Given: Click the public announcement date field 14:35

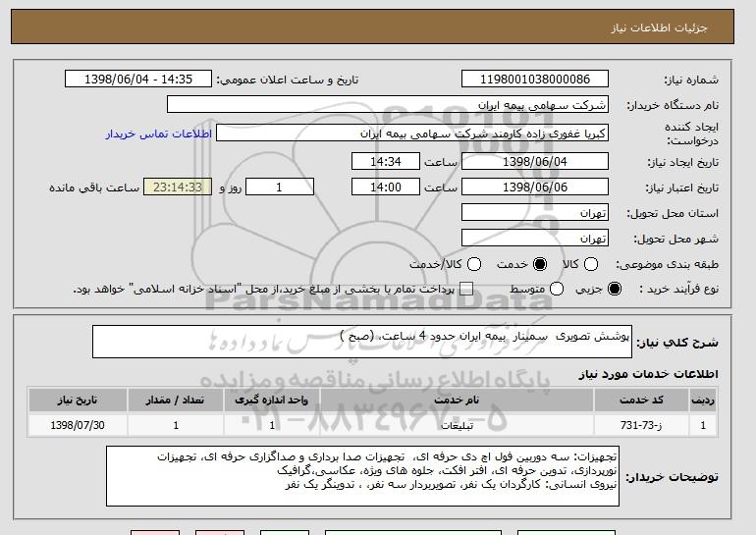Looking at the screenshot, I should coord(138,80).
